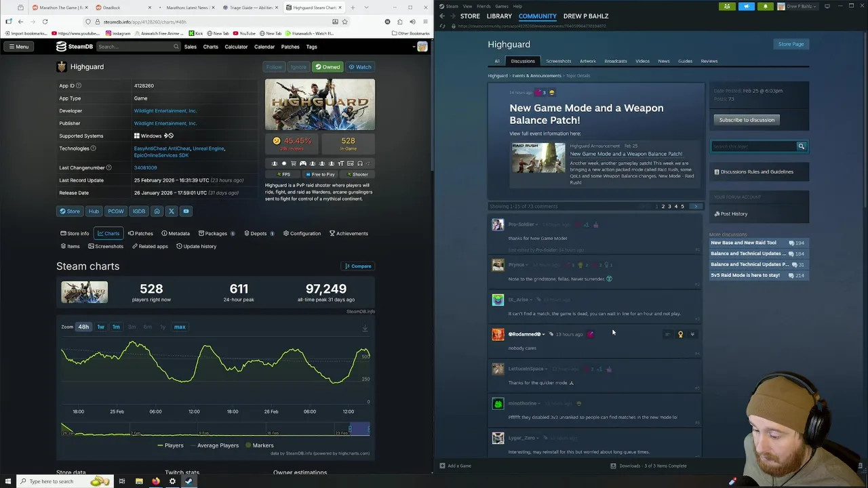The height and width of the screenshot is (488, 868).
Task: Switch to the Deadlock browser tab
Action: [123, 7]
